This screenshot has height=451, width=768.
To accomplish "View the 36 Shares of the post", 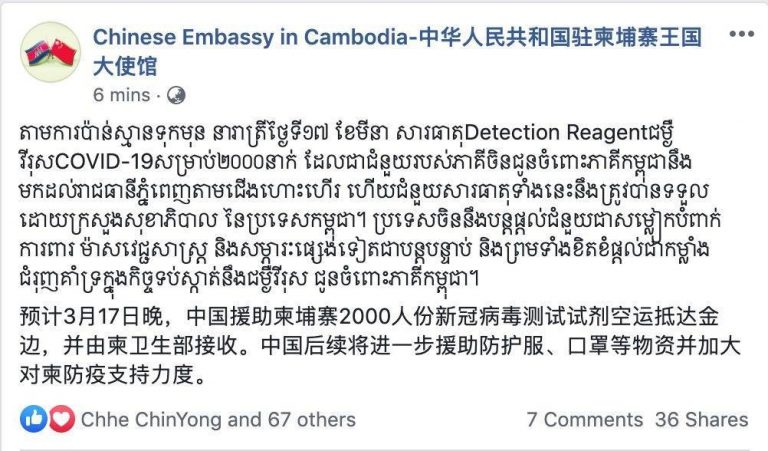I will click(x=702, y=420).
